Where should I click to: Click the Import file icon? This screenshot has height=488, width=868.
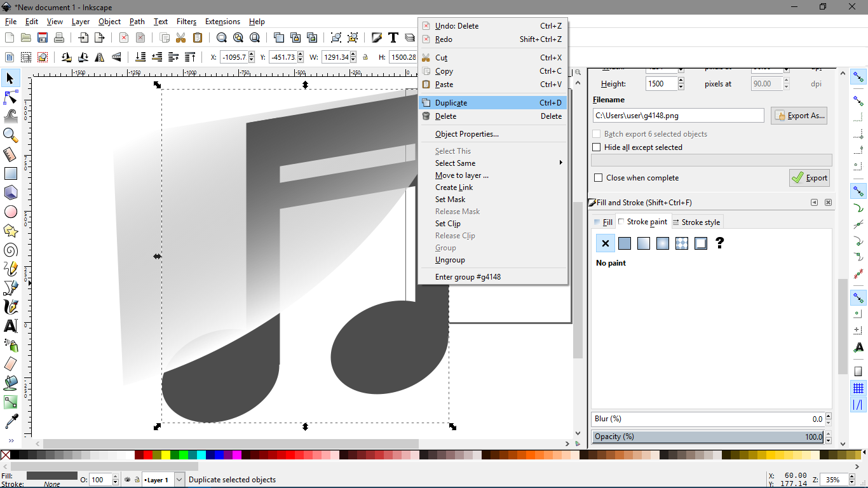(x=83, y=37)
